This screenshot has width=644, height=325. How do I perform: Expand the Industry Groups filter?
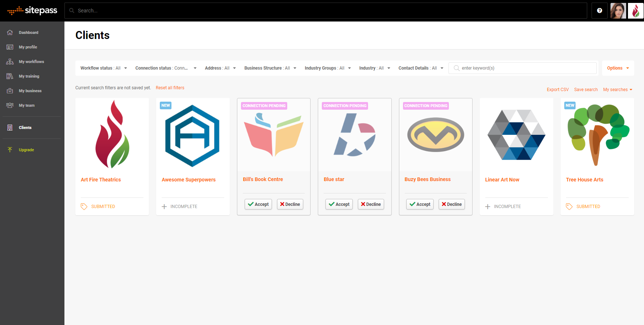pyautogui.click(x=328, y=68)
